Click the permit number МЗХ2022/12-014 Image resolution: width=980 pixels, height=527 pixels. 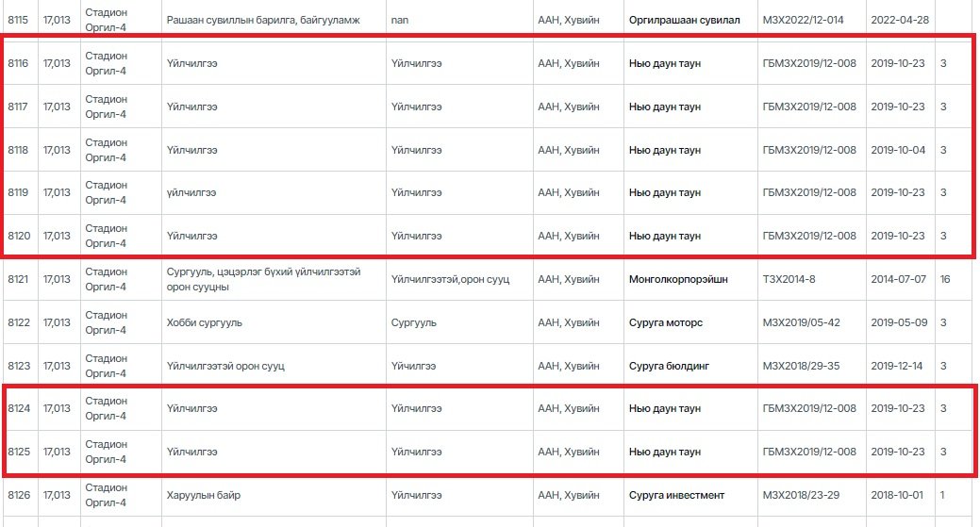808,20
